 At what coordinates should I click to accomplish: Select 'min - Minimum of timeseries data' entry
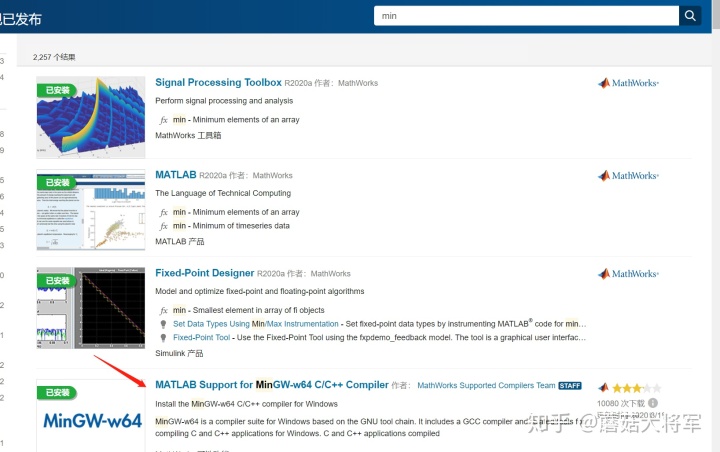coord(231,226)
